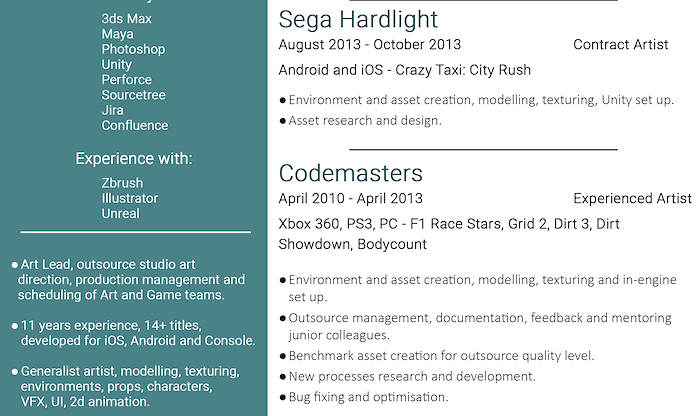
Task: Click the Experienced Artist job title
Action: [x=632, y=198]
